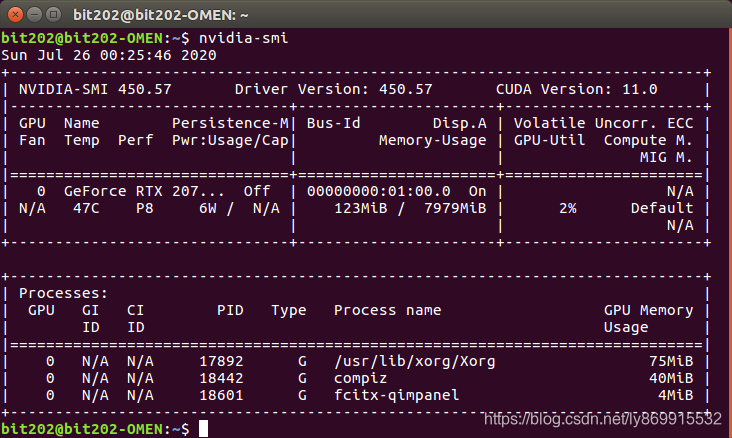
Task: Click the Disp.A column header
Action: point(459,123)
